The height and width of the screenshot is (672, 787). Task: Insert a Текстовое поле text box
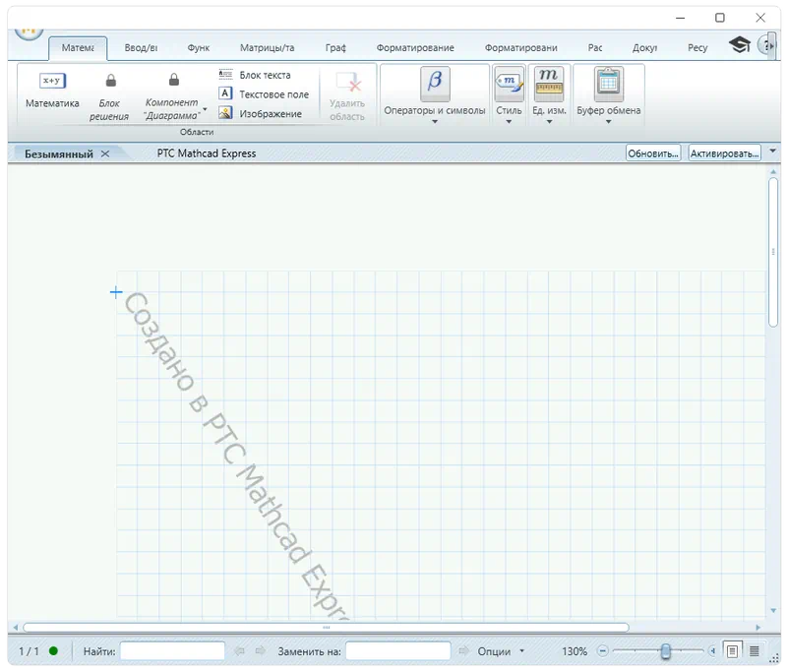pyautogui.click(x=264, y=94)
